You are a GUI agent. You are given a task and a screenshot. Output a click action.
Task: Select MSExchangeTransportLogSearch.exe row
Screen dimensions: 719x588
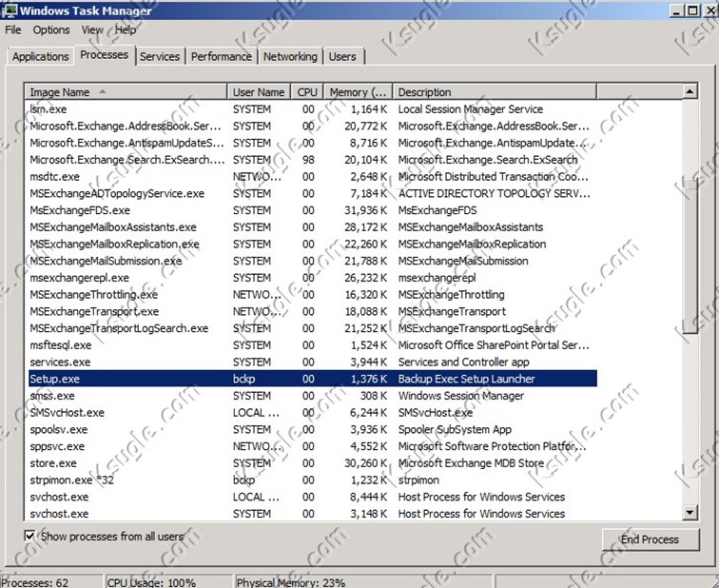point(312,328)
